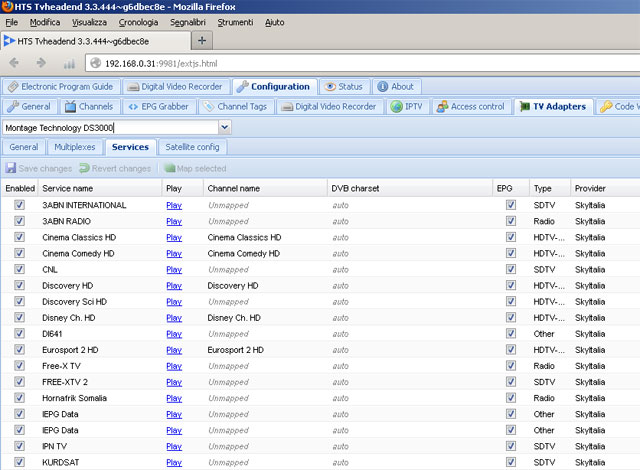Screen dimensions: 640x470
Task: Open the Strumenti menu
Action: pyautogui.click(x=235, y=22)
